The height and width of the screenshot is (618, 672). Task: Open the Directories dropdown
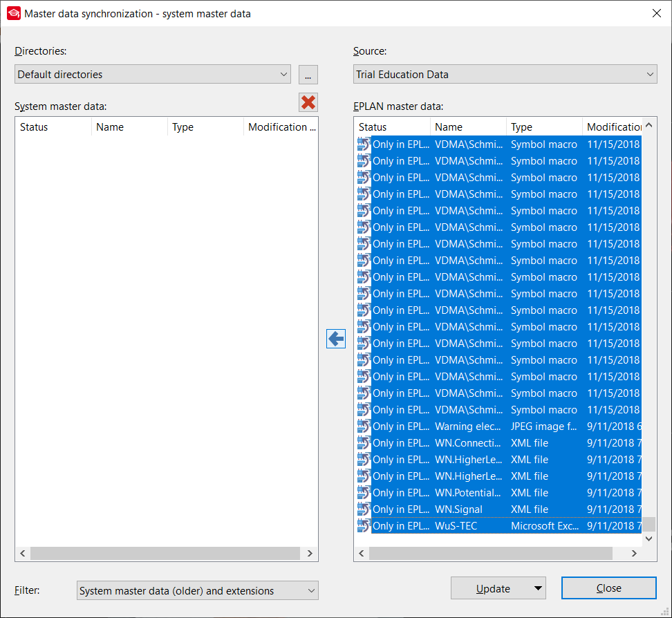click(x=153, y=74)
